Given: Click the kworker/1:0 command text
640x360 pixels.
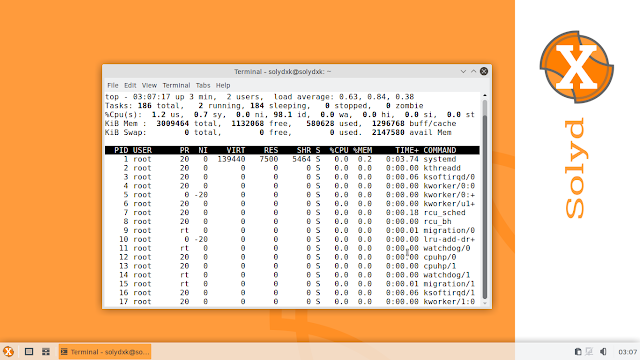Looking at the screenshot, I should tap(449, 302).
